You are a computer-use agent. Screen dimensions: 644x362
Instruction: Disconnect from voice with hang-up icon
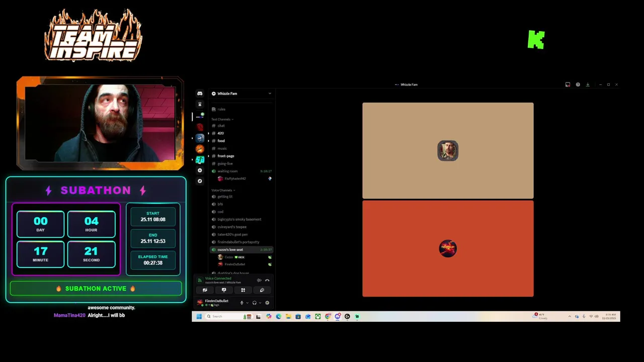click(267, 281)
